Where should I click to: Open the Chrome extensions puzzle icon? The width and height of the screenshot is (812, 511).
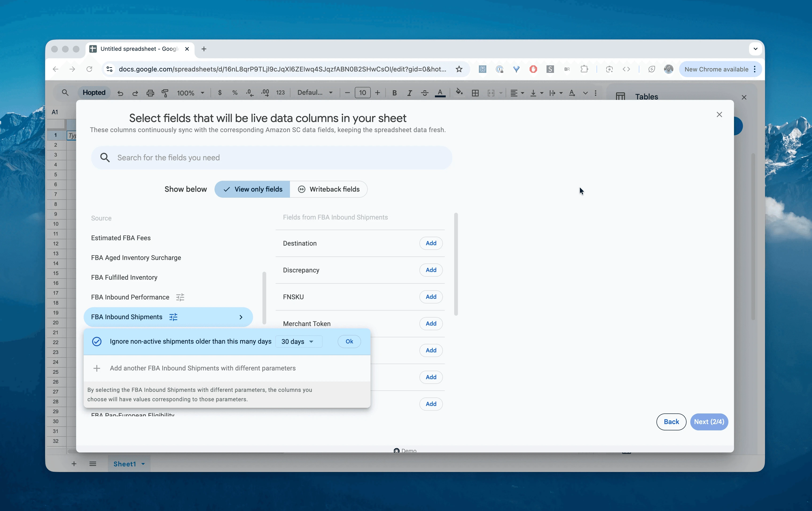tap(584, 69)
